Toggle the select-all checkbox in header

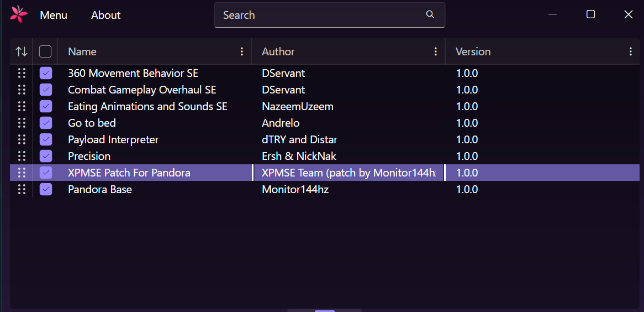tap(45, 51)
